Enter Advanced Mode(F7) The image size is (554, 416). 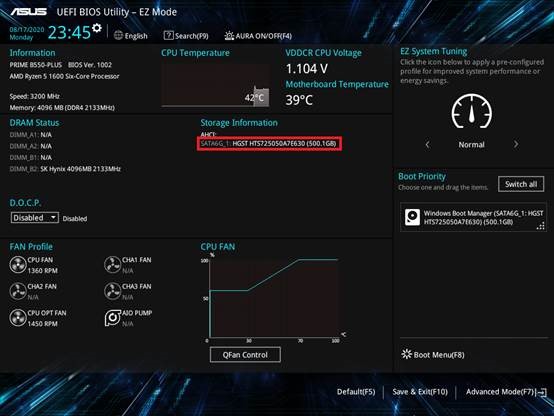click(506, 392)
